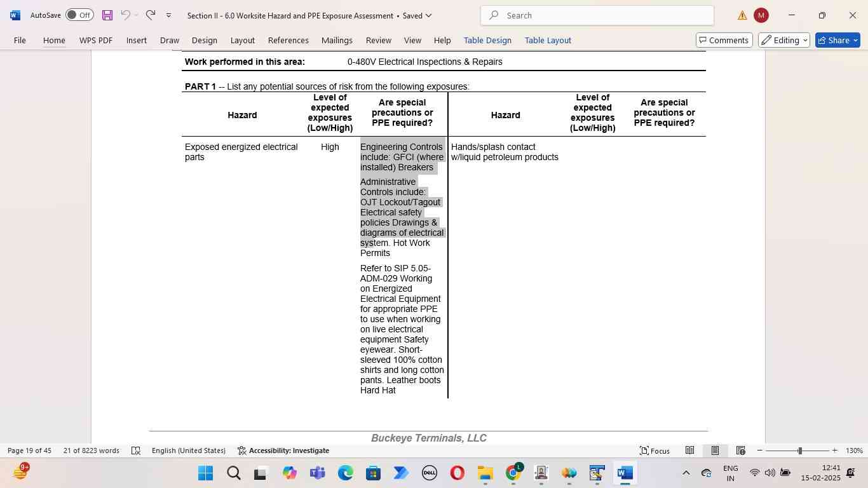Screen dimensions: 868x488
Task: Open the File menu
Action: coord(20,40)
